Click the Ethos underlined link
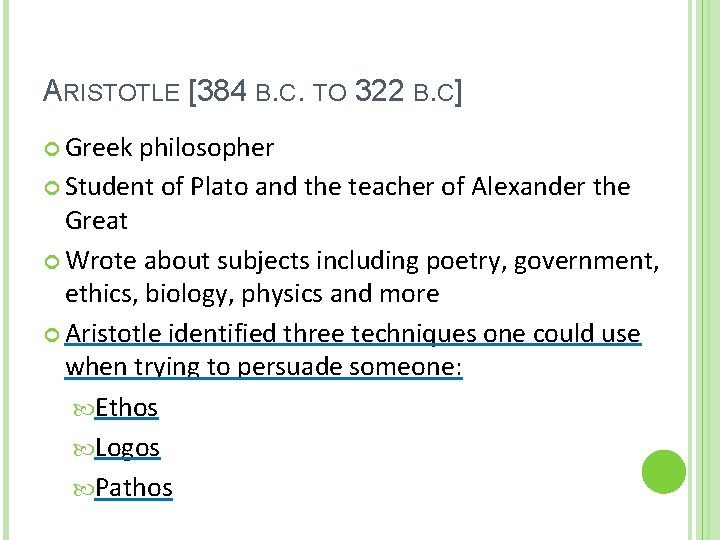Image resolution: width=720 pixels, height=540 pixels. (126, 408)
